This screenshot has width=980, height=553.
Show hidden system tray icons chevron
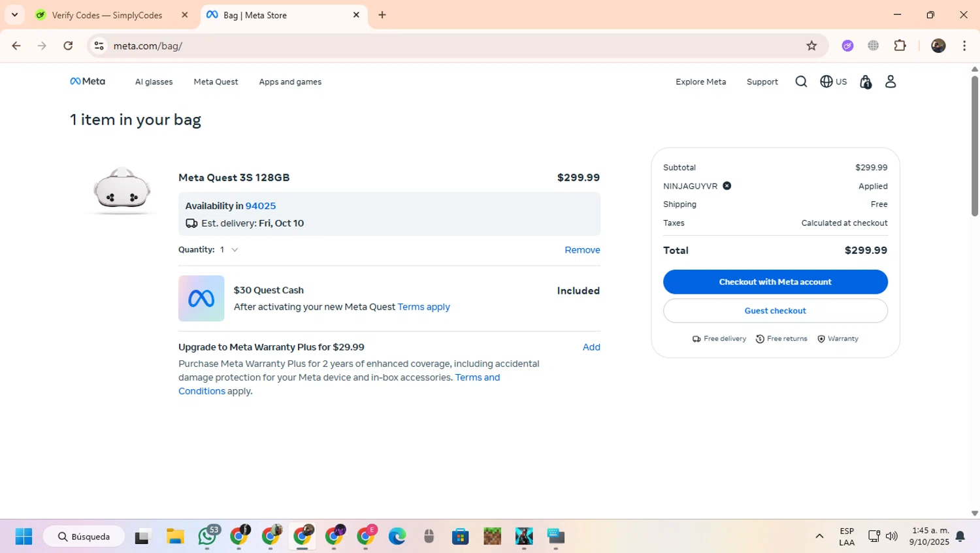point(819,537)
